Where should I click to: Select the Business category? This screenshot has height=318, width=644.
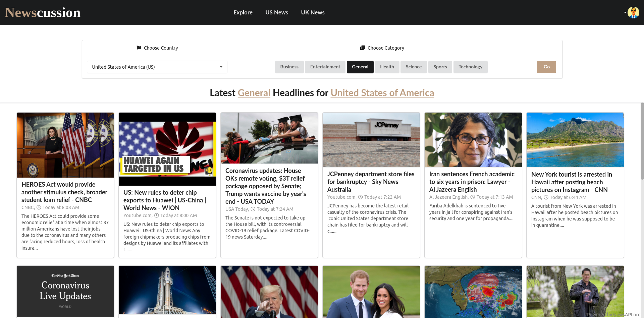coord(289,67)
